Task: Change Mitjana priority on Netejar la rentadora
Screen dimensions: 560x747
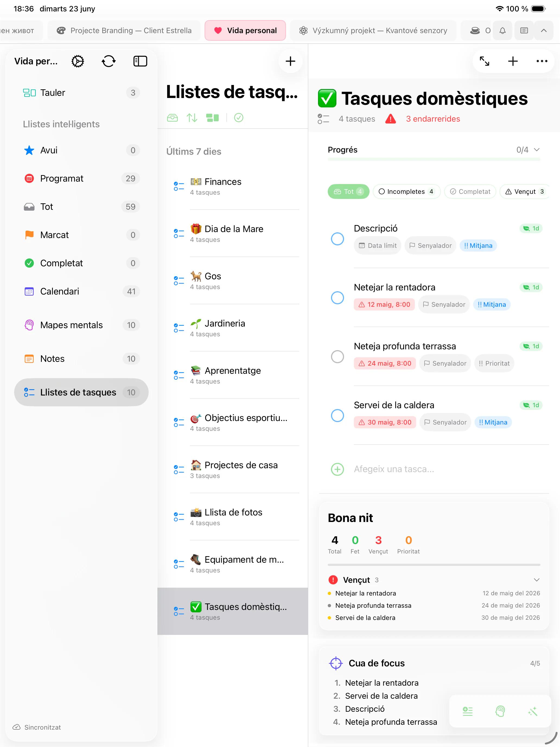Action: coord(492,305)
